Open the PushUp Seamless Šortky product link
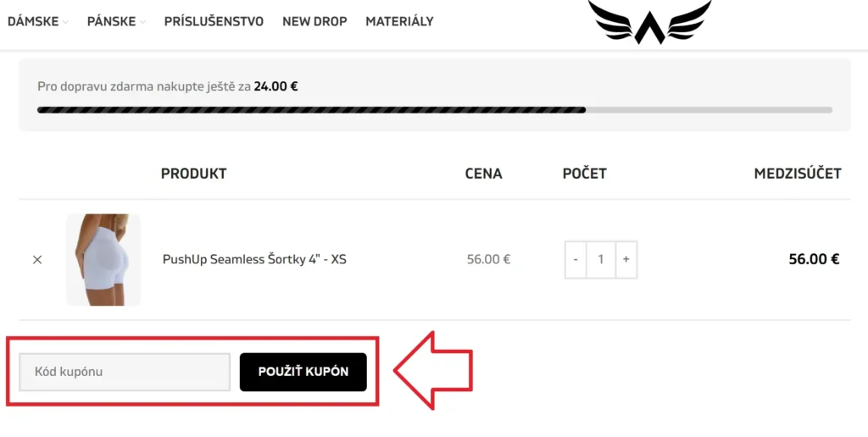 [x=254, y=259]
